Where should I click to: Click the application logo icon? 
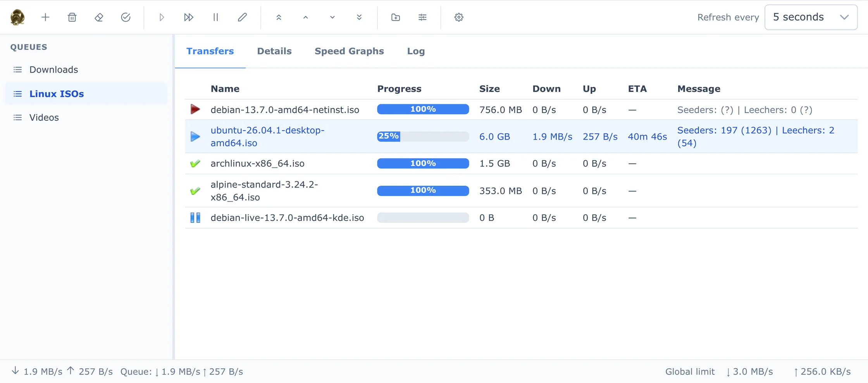(x=17, y=17)
